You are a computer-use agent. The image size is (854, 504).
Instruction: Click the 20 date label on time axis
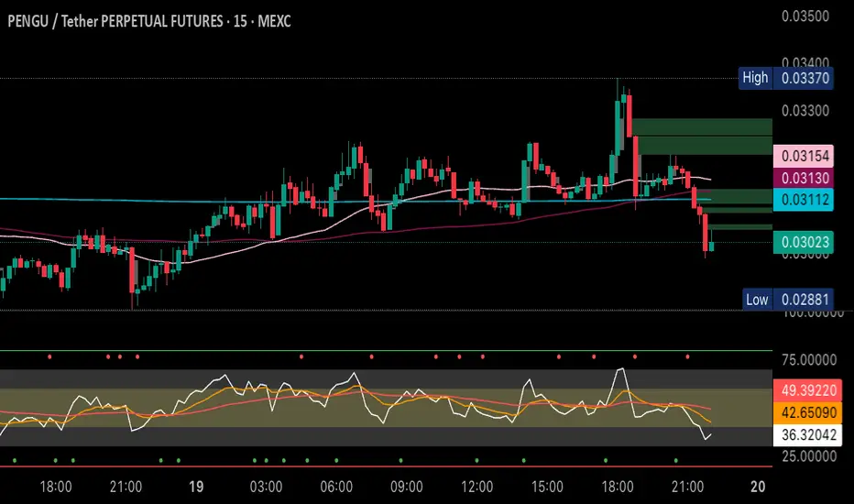coord(758,487)
